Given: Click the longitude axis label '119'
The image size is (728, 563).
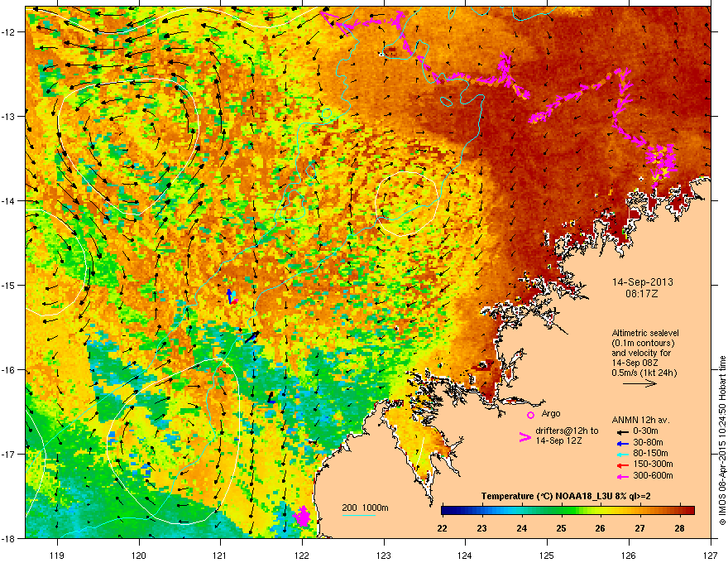Looking at the screenshot, I should click(x=57, y=555).
